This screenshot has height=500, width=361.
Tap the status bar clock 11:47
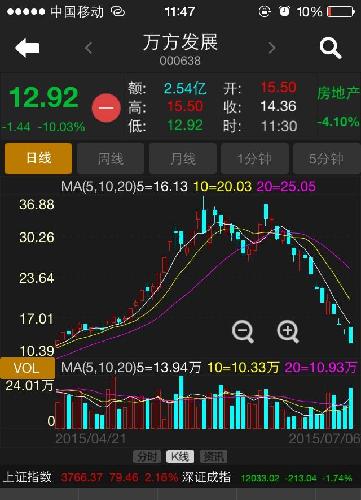pyautogui.click(x=180, y=12)
